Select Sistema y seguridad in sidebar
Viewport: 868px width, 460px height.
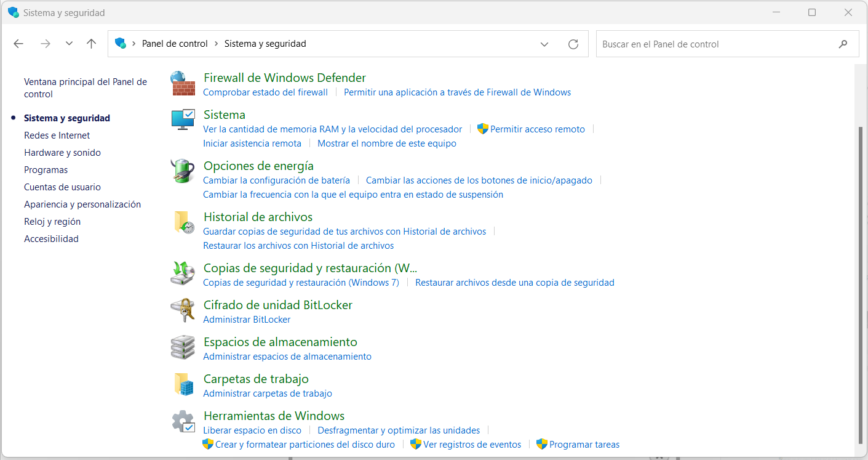67,118
